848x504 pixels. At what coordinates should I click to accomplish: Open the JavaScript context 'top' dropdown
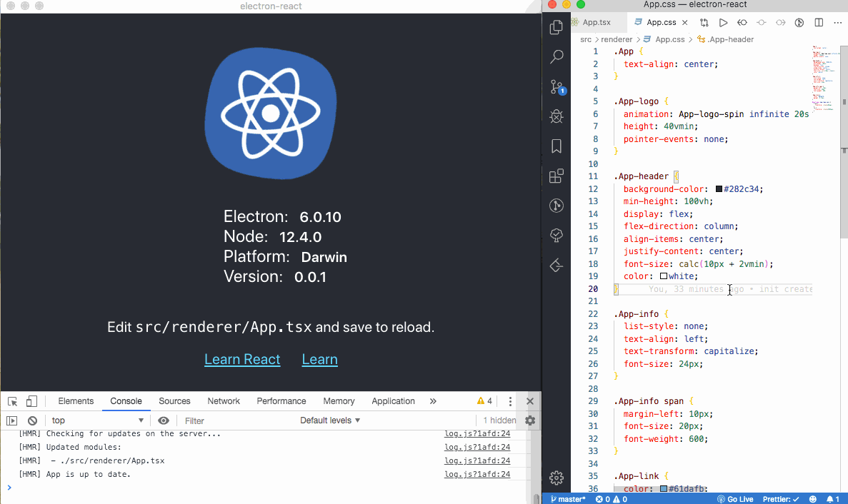point(97,420)
